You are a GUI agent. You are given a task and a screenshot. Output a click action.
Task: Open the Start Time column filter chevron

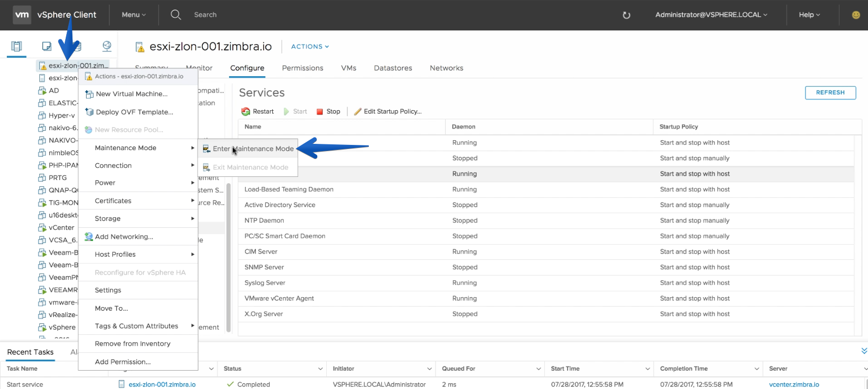click(647, 369)
